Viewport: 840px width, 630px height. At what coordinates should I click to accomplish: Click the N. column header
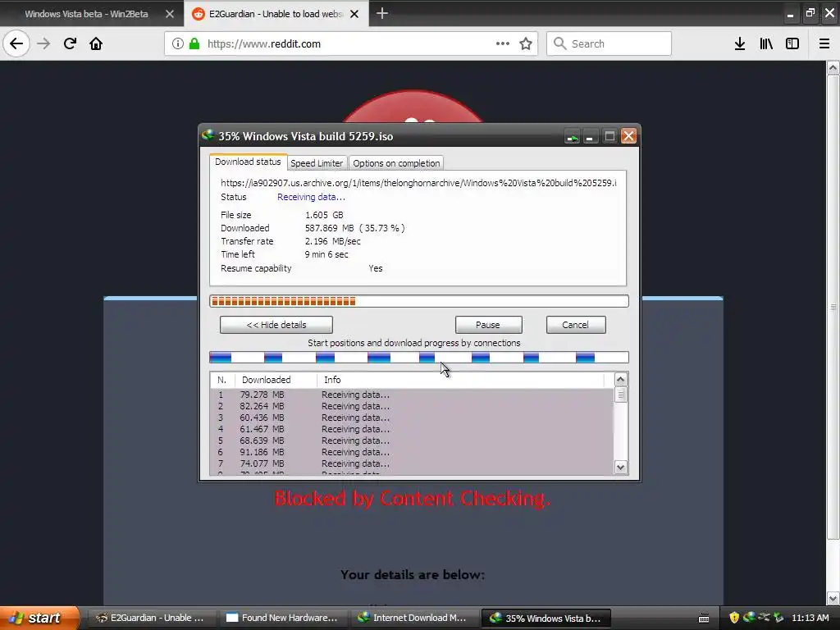[222, 380]
